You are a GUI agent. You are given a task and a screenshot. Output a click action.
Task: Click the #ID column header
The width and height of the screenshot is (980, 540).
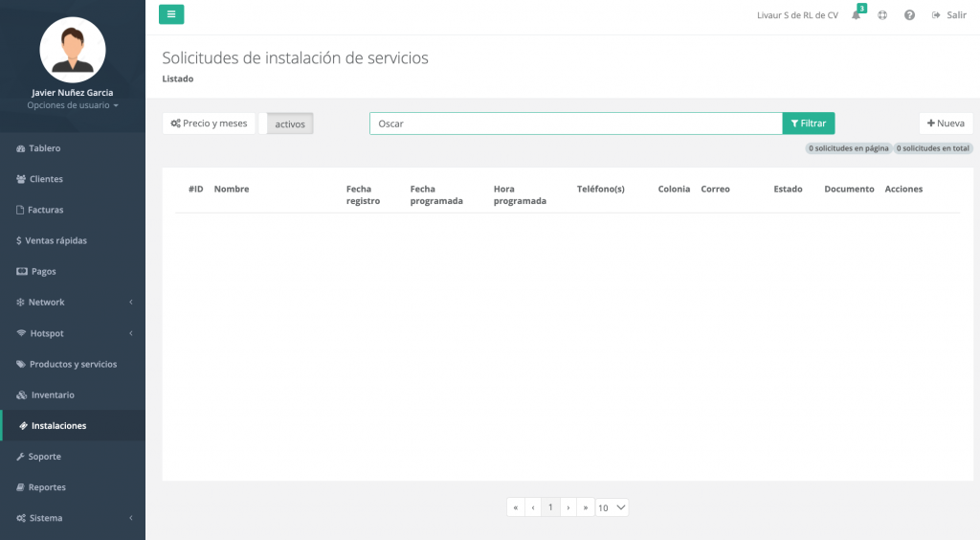[x=195, y=189]
